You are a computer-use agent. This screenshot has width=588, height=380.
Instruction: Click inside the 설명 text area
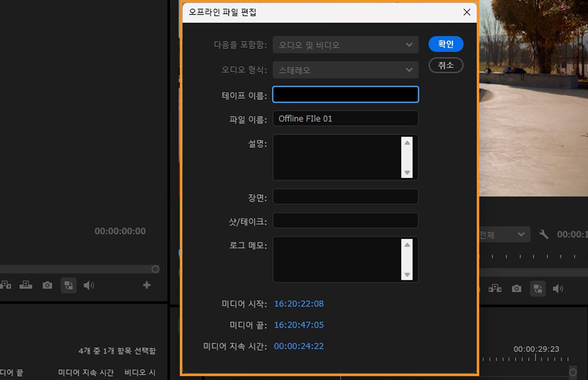[337, 157]
